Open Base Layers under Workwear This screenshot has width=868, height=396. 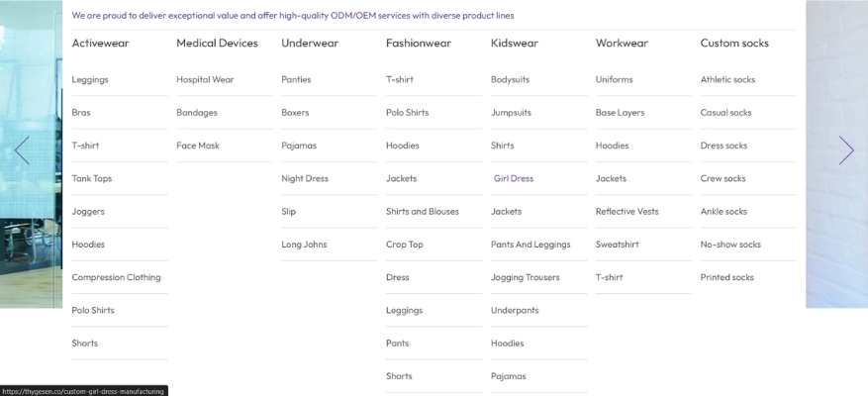[620, 112]
